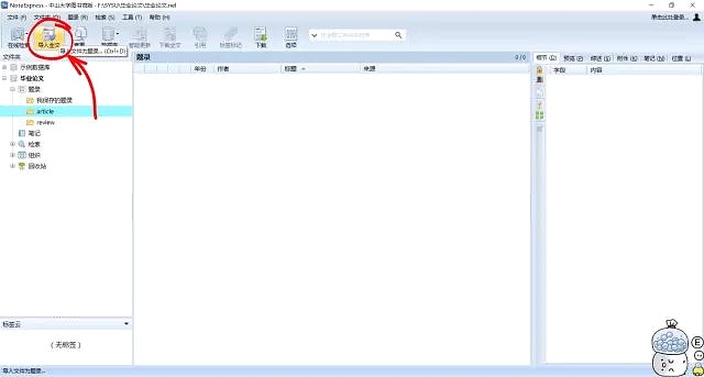Open the 文件夹 menu
This screenshot has height=377, width=704.
pyautogui.click(x=47, y=17)
